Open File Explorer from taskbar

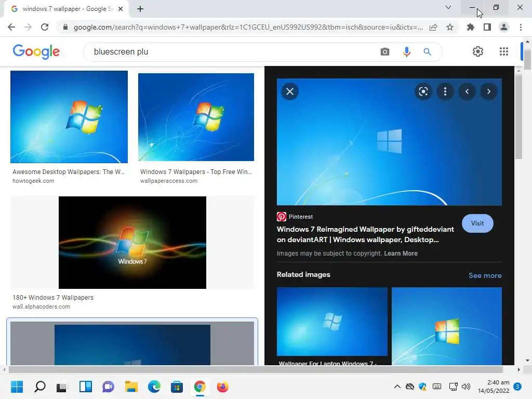(x=131, y=387)
